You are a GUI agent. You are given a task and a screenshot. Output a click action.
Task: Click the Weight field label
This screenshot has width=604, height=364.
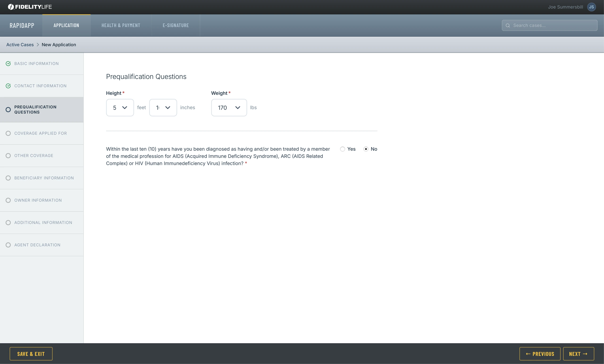pos(219,93)
